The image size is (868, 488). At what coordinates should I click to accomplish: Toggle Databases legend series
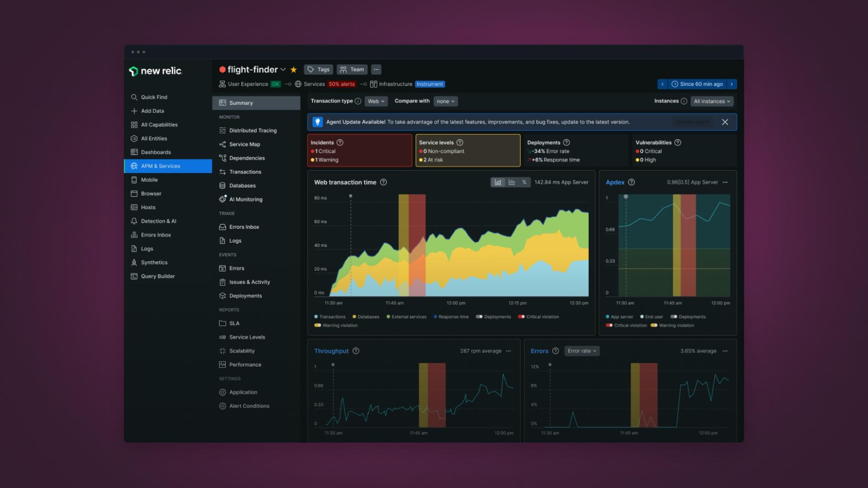pos(366,317)
